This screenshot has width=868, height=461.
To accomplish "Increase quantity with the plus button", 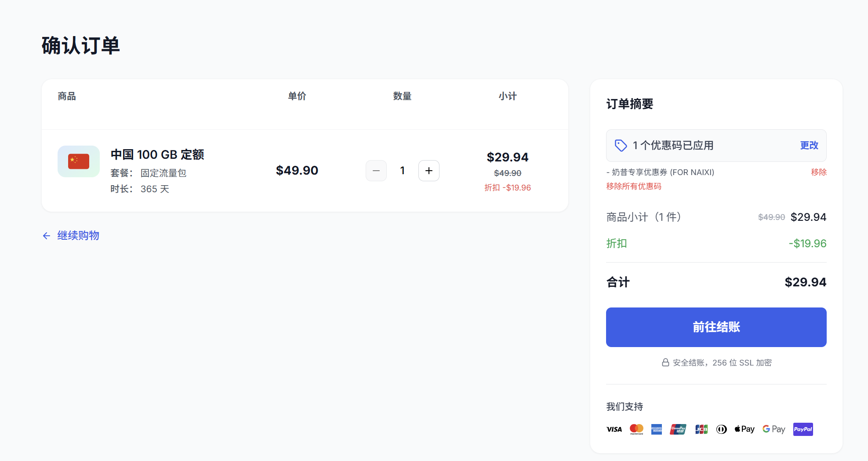I will 429,171.
